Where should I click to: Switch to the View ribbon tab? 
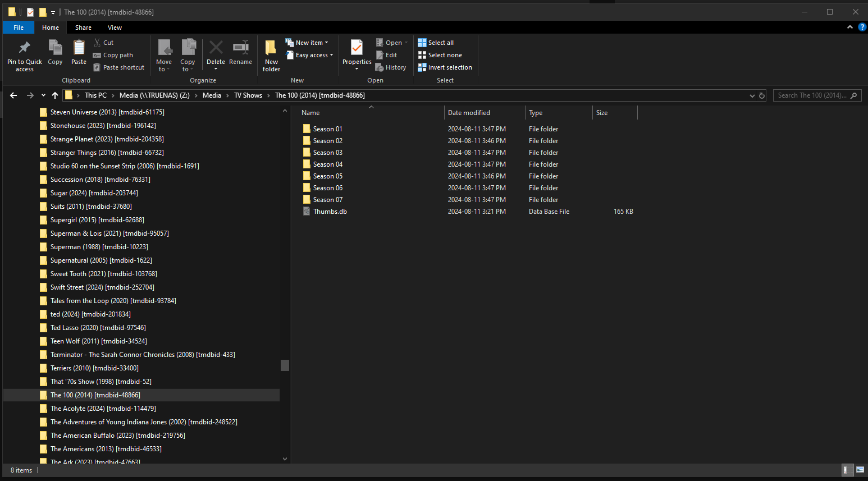[115, 28]
